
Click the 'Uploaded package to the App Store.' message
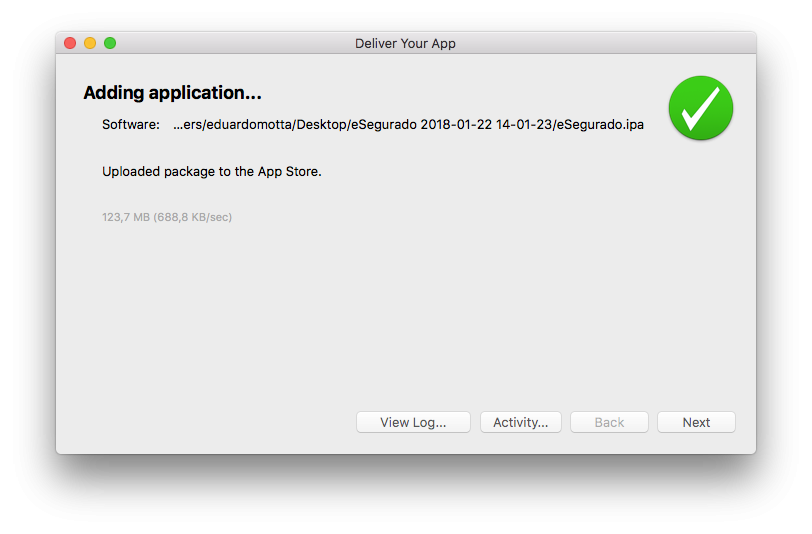coord(211,171)
